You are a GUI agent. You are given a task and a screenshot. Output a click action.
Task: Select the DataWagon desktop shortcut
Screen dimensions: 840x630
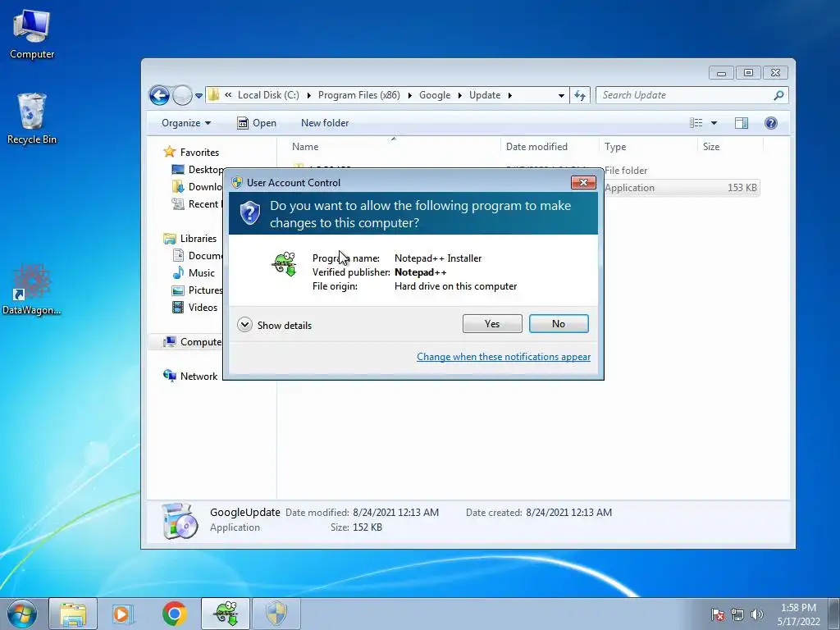coord(32,290)
